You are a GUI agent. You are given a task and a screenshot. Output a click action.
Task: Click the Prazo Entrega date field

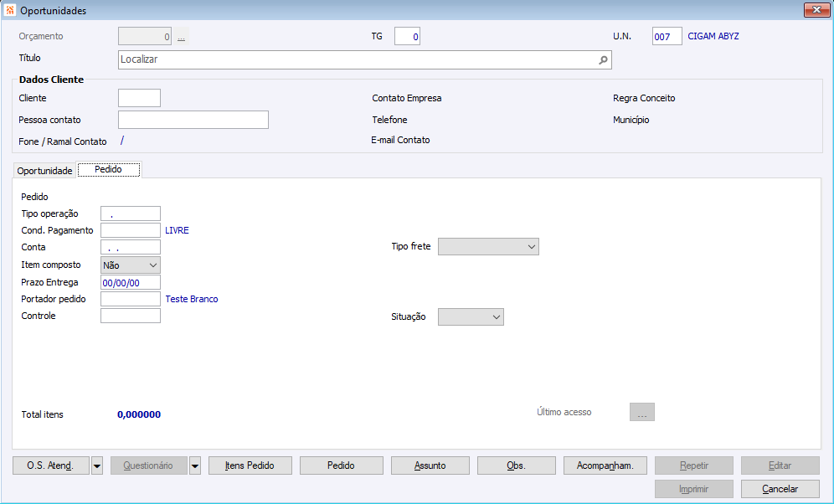click(131, 282)
